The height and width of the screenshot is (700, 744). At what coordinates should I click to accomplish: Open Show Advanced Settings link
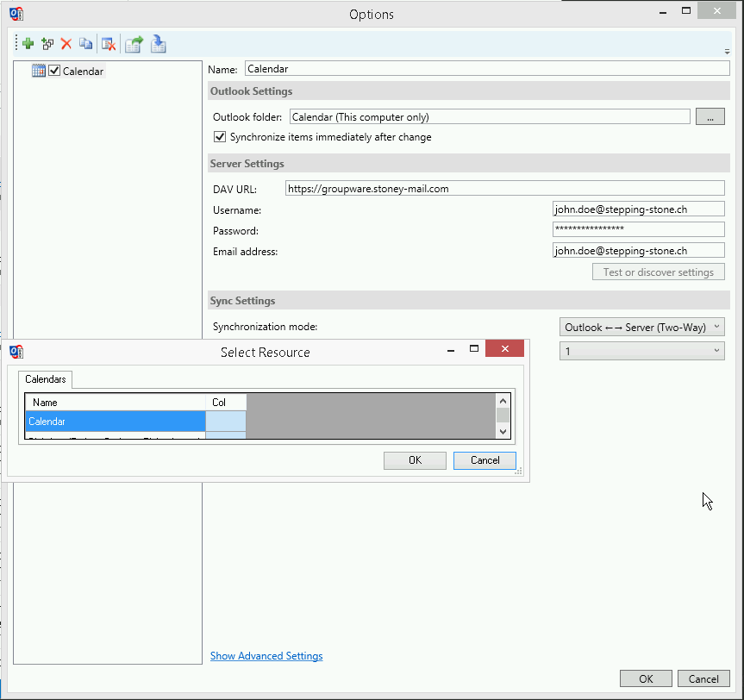click(x=266, y=656)
